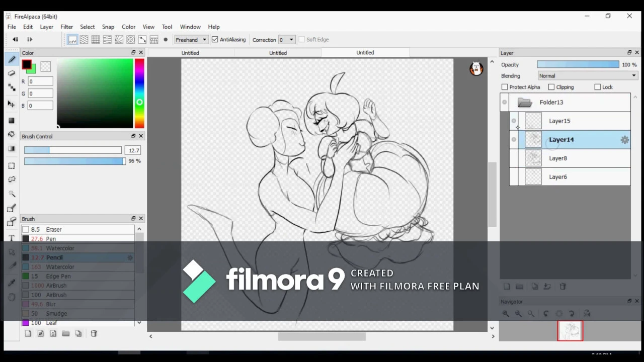
Task: Toggle visibility of Folder13
Action: point(505,103)
